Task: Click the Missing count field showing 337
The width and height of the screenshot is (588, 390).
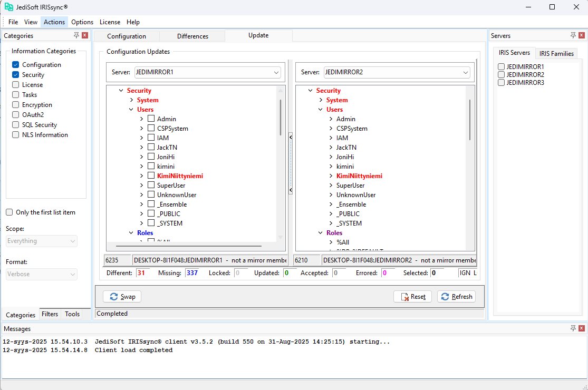Action: [193, 273]
